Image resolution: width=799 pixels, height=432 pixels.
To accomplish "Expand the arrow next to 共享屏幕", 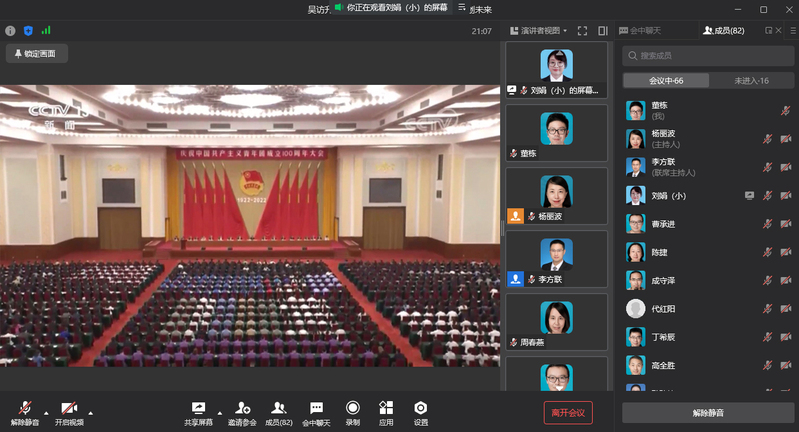I will (220, 410).
